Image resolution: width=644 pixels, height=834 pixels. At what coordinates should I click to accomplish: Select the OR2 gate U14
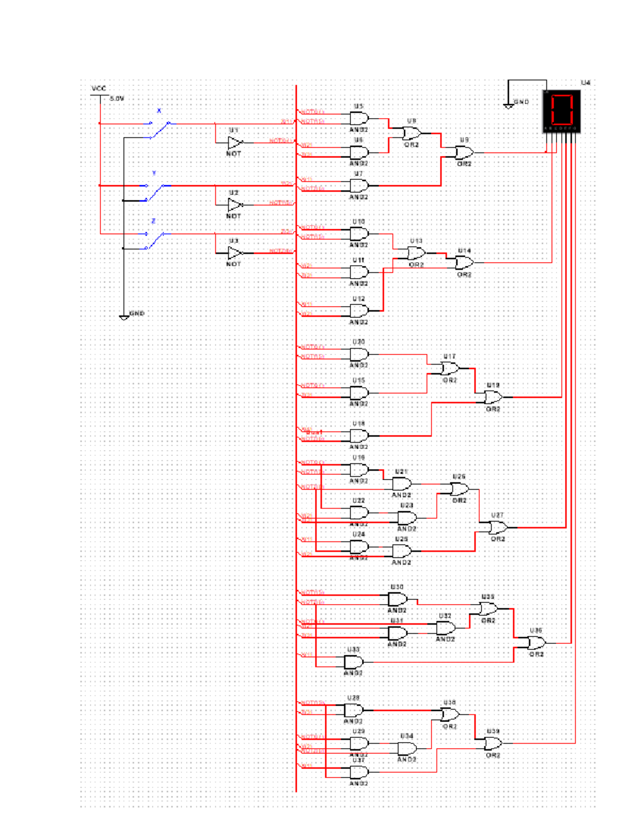[x=464, y=263]
